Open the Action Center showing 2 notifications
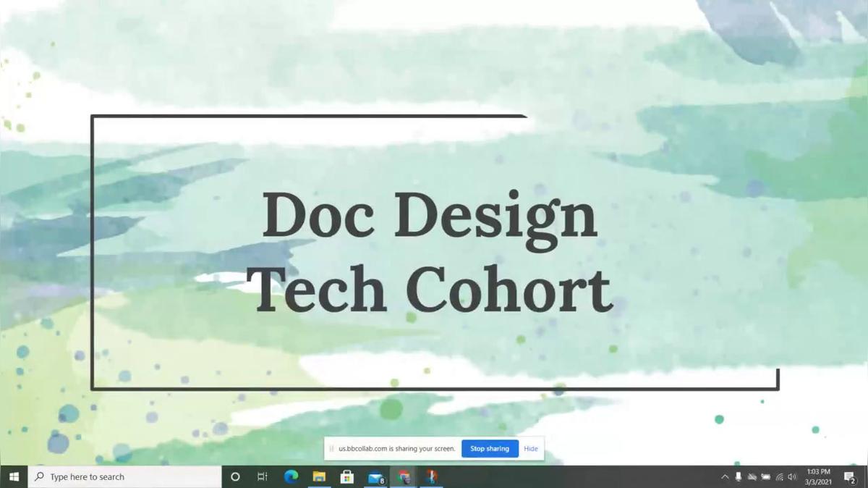868x488 pixels. [x=848, y=476]
